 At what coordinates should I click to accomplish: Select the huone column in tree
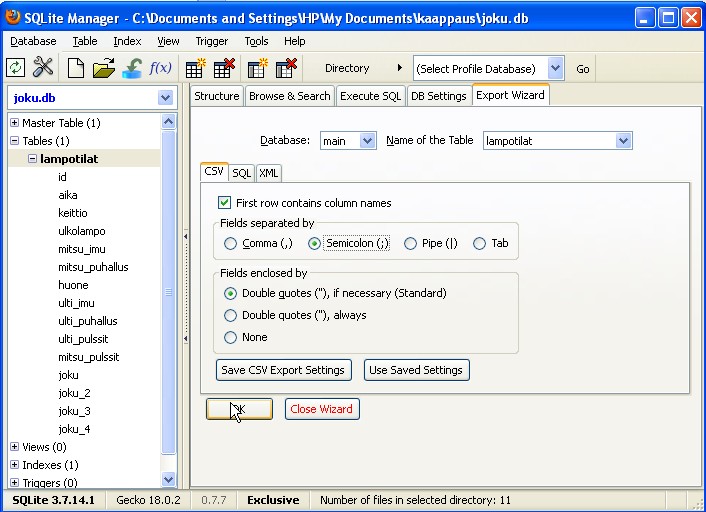tap(73, 285)
